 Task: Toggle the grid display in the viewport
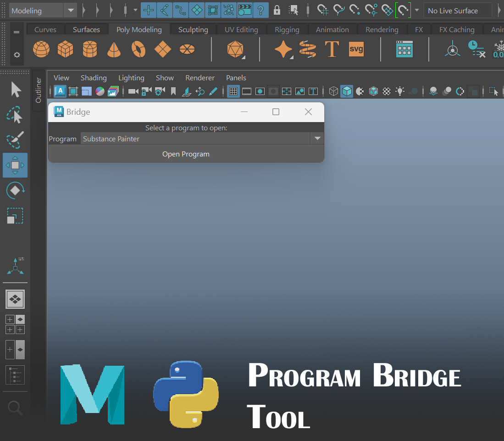coord(233,91)
